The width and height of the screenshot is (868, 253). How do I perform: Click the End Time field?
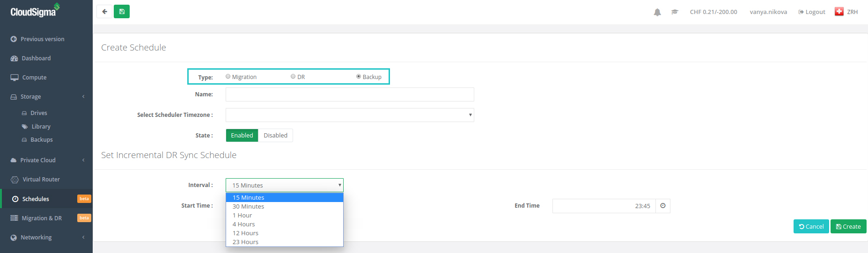pyautogui.click(x=604, y=206)
